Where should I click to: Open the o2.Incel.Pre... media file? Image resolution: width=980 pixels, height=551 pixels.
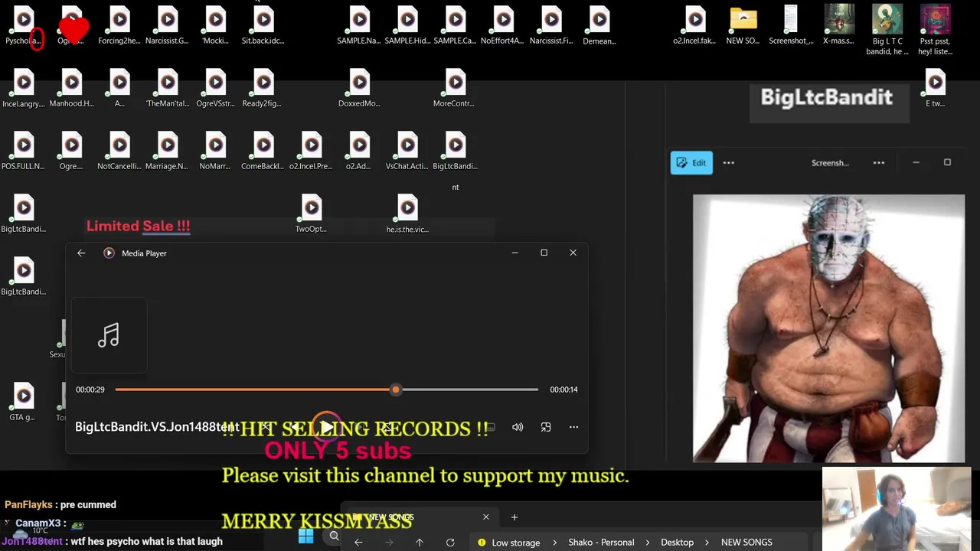click(311, 152)
